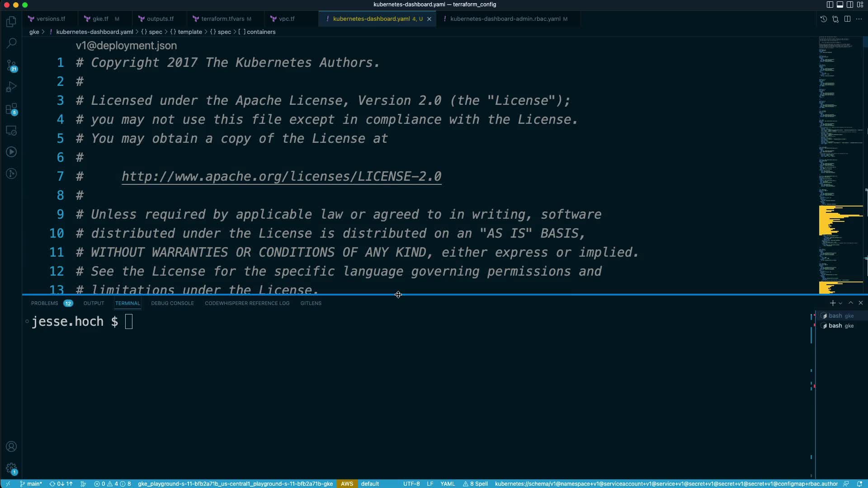Open file timeline history icon

[x=823, y=19]
